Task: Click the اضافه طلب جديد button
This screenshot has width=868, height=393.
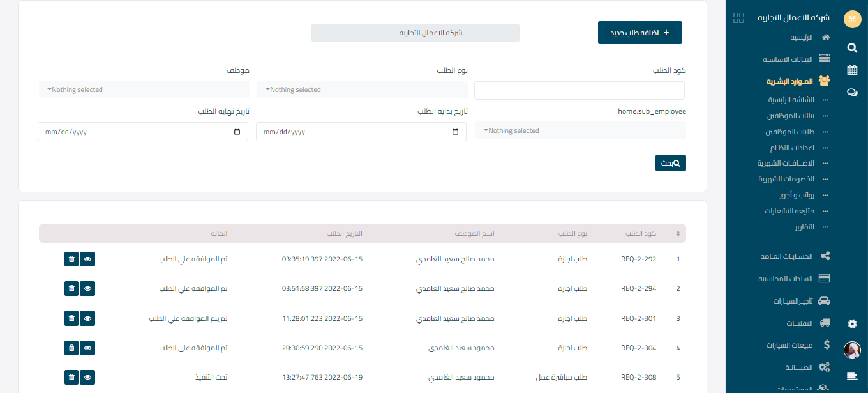Action: click(x=640, y=33)
